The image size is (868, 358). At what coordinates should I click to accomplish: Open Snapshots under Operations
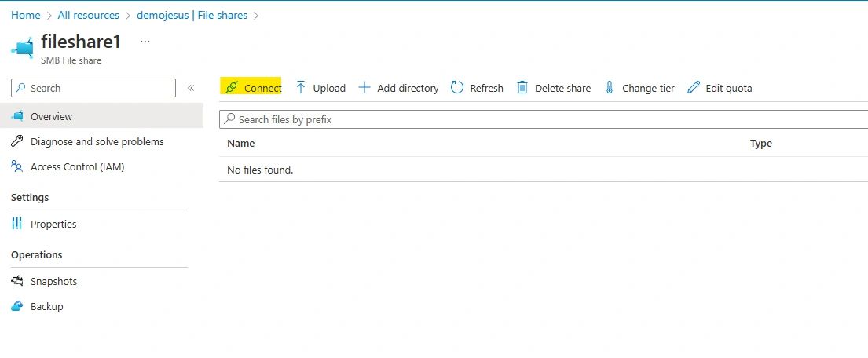tap(53, 281)
